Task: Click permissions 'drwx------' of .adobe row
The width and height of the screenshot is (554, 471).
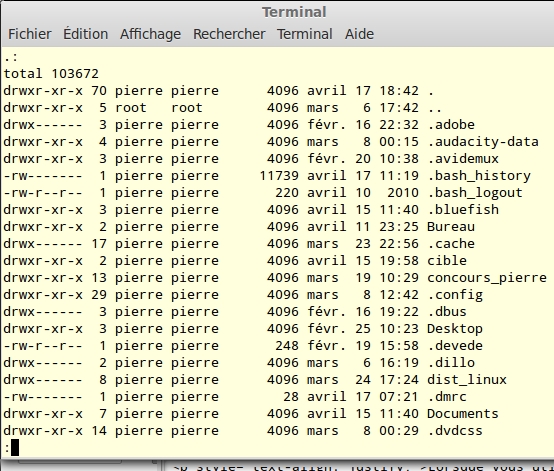Action: point(43,125)
